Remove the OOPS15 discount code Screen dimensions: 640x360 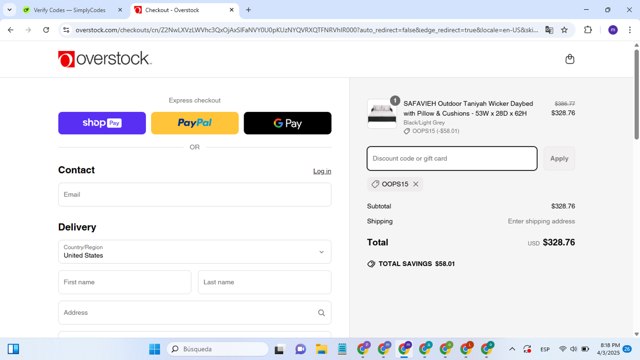pyautogui.click(x=416, y=184)
